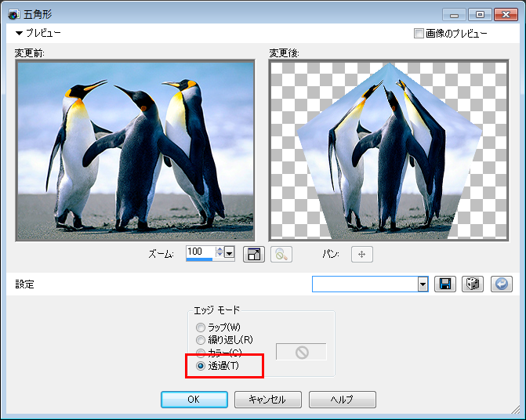This screenshot has width=526, height=420.
Task: Save preset with floppy disk icon
Action: [444, 284]
